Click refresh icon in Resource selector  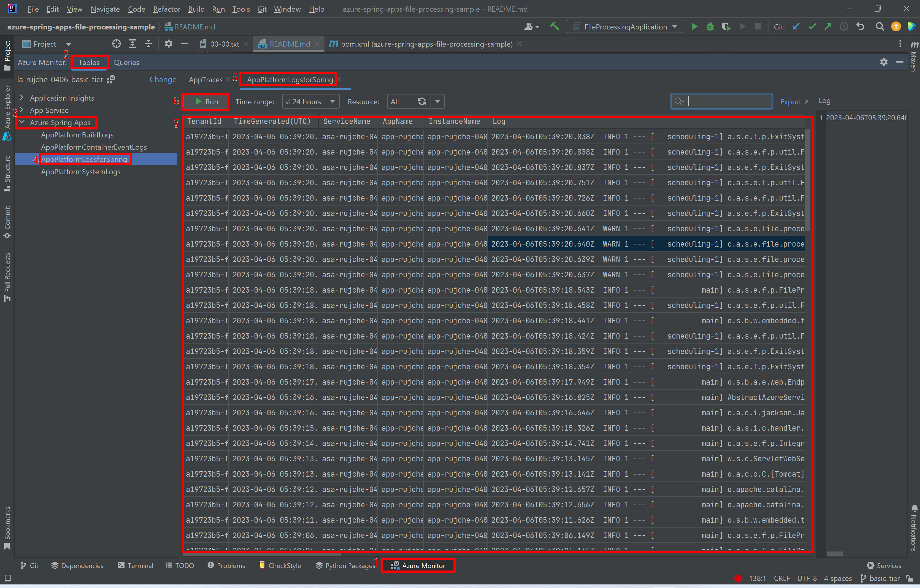pos(422,101)
